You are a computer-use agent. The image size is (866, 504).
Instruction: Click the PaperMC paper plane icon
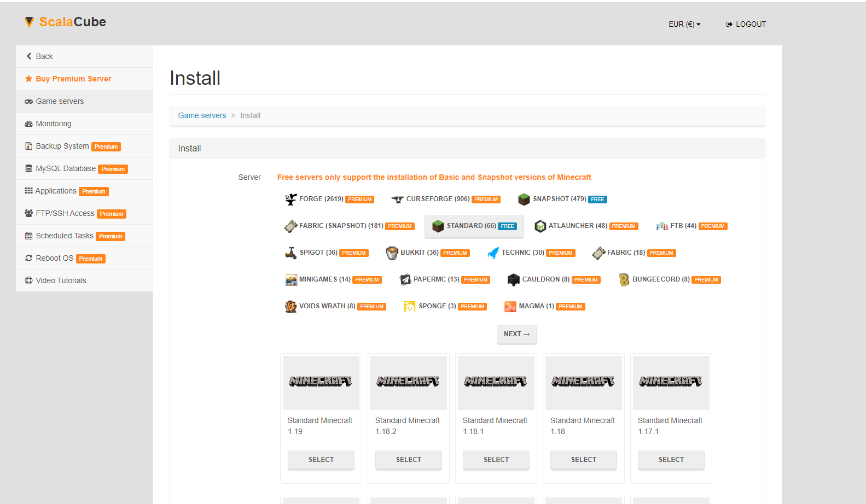(x=405, y=280)
